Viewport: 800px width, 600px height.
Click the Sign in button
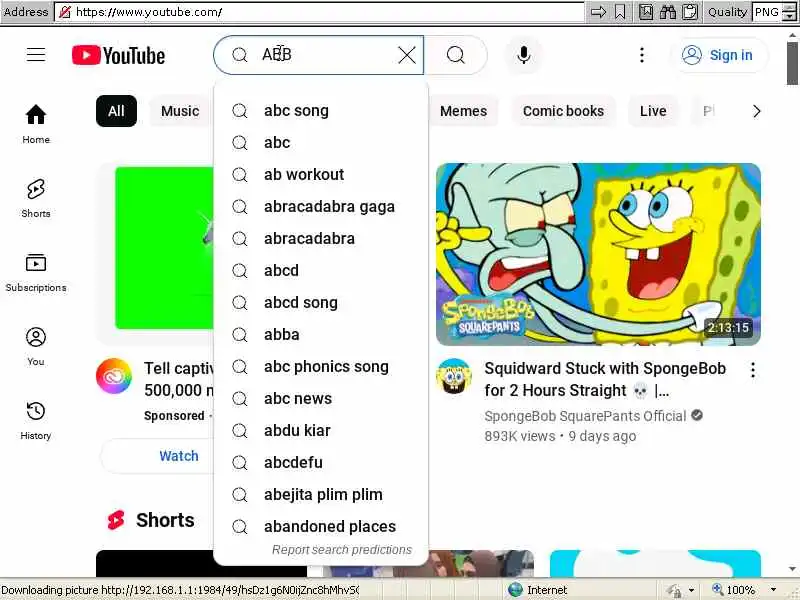[x=717, y=55]
